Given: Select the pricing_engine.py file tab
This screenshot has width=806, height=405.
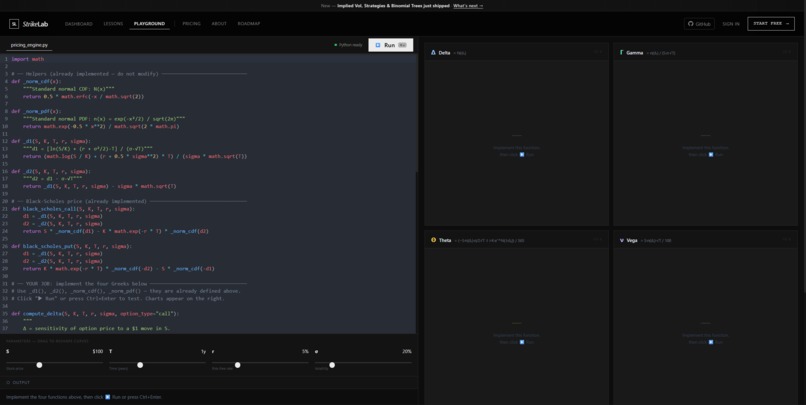Looking at the screenshot, I should coord(29,45).
